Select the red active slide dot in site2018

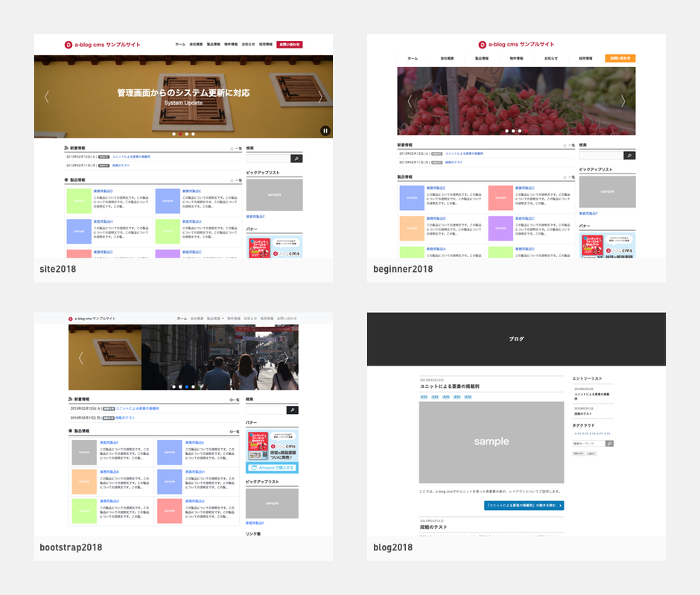(180, 134)
